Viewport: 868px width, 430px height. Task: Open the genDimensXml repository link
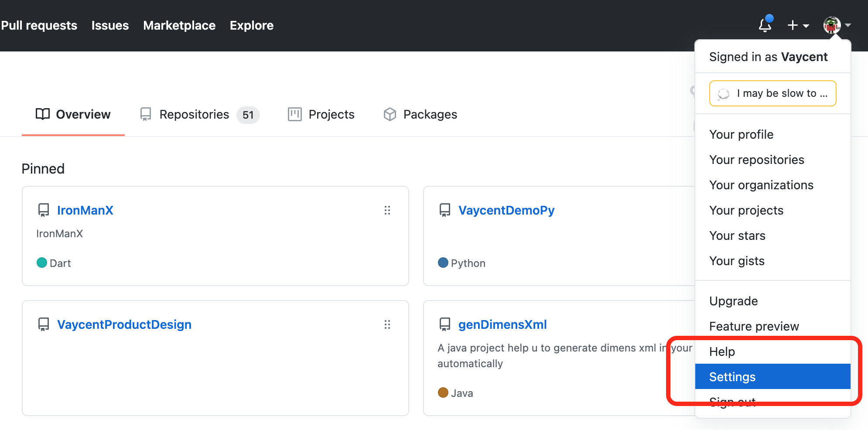[x=502, y=324]
